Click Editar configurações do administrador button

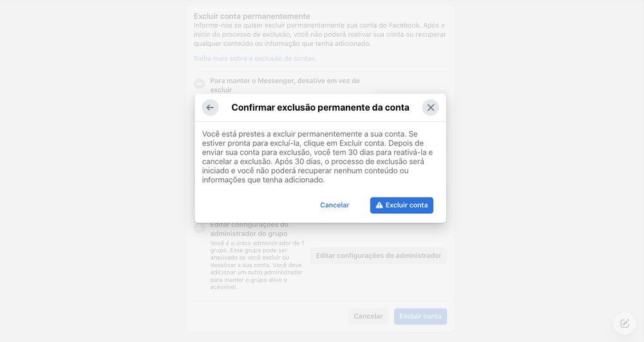pyautogui.click(x=378, y=255)
